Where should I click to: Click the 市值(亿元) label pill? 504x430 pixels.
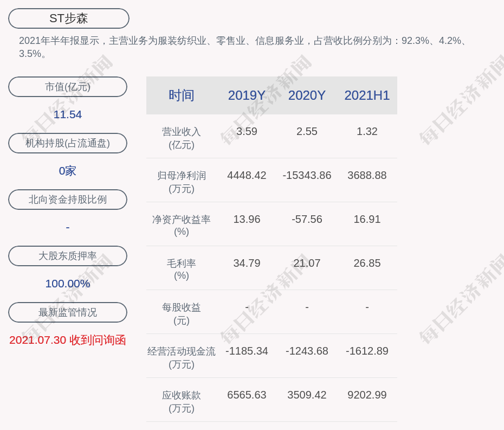tap(68, 87)
